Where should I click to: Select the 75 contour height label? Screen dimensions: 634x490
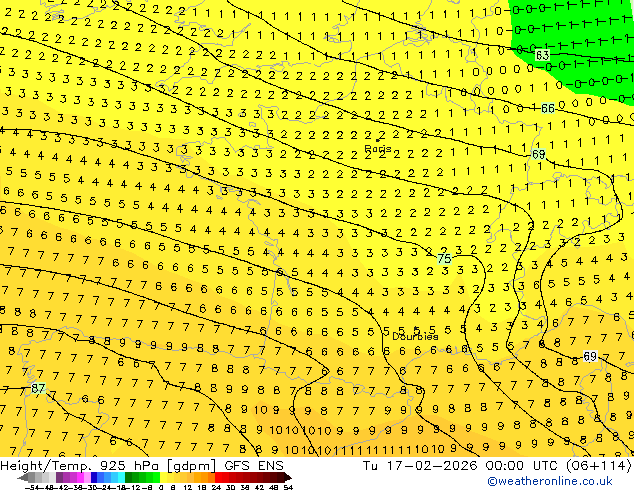point(444,258)
